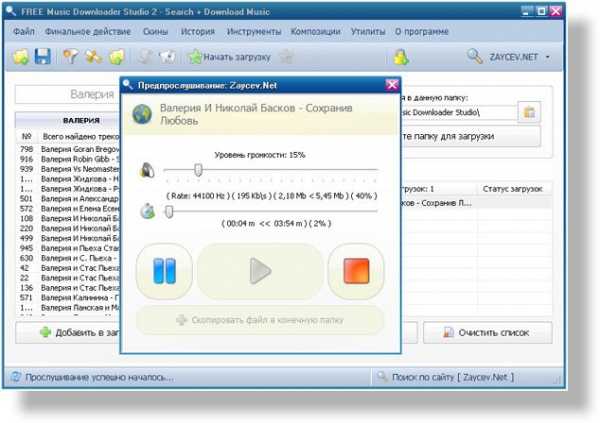Image resolution: width=600 pixels, height=423 pixels.
Task: Open the Скины menu
Action: click(155, 31)
